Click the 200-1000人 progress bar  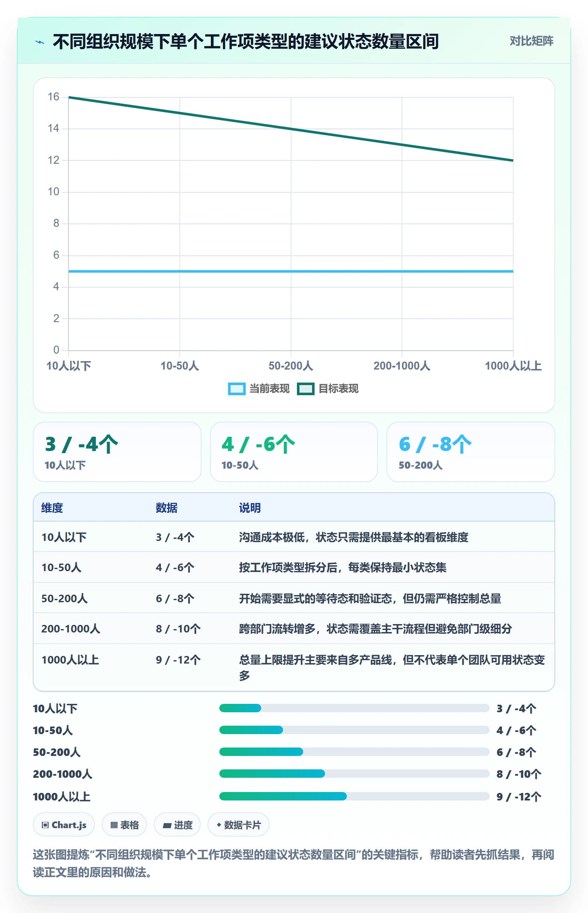[x=354, y=774]
